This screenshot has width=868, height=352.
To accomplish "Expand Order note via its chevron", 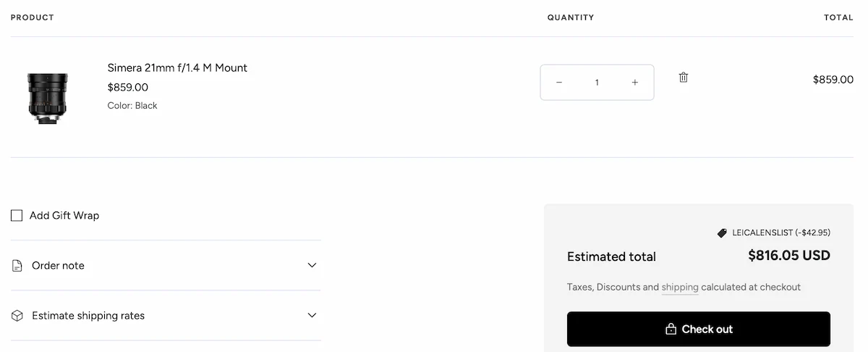I will tap(312, 265).
